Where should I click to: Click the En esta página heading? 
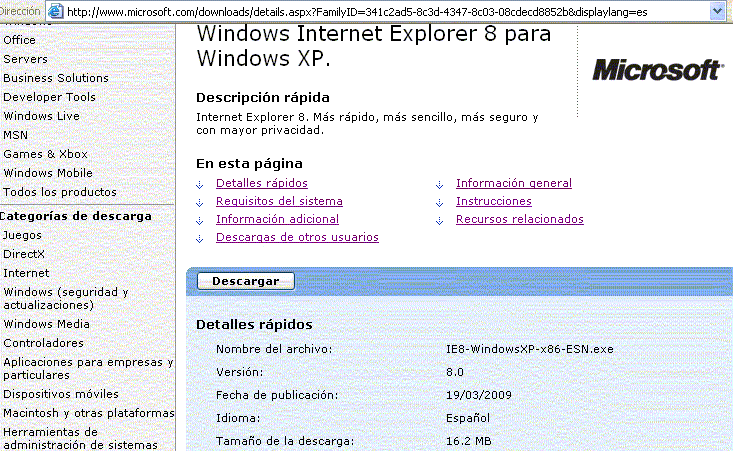(x=249, y=164)
